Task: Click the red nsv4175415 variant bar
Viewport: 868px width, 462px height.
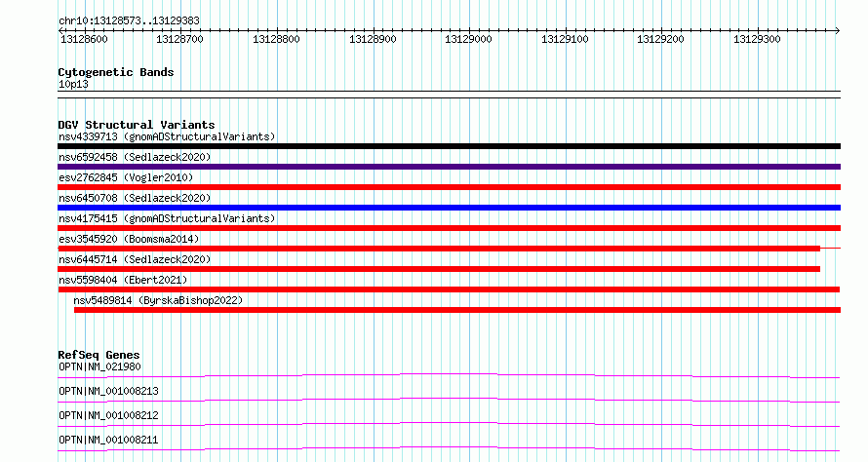Action: pos(449,228)
